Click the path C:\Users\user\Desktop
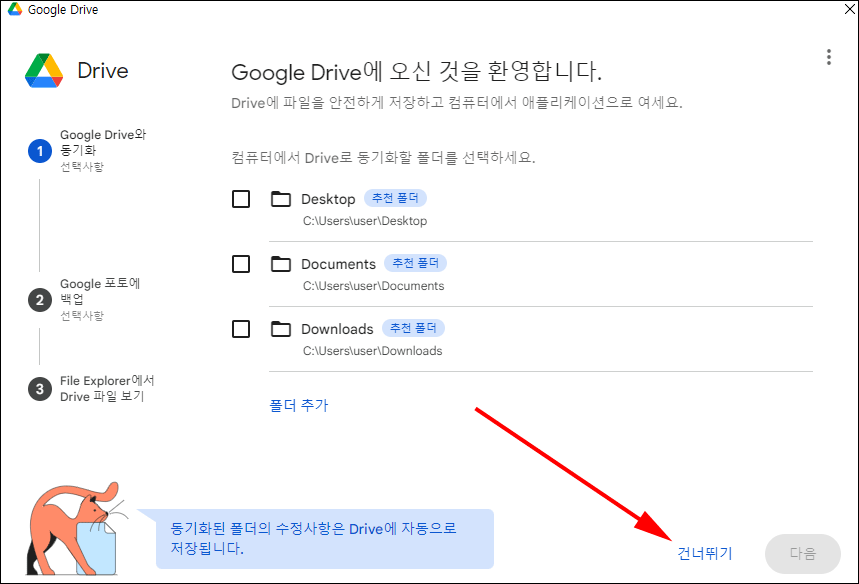The width and height of the screenshot is (859, 584). pos(365,221)
